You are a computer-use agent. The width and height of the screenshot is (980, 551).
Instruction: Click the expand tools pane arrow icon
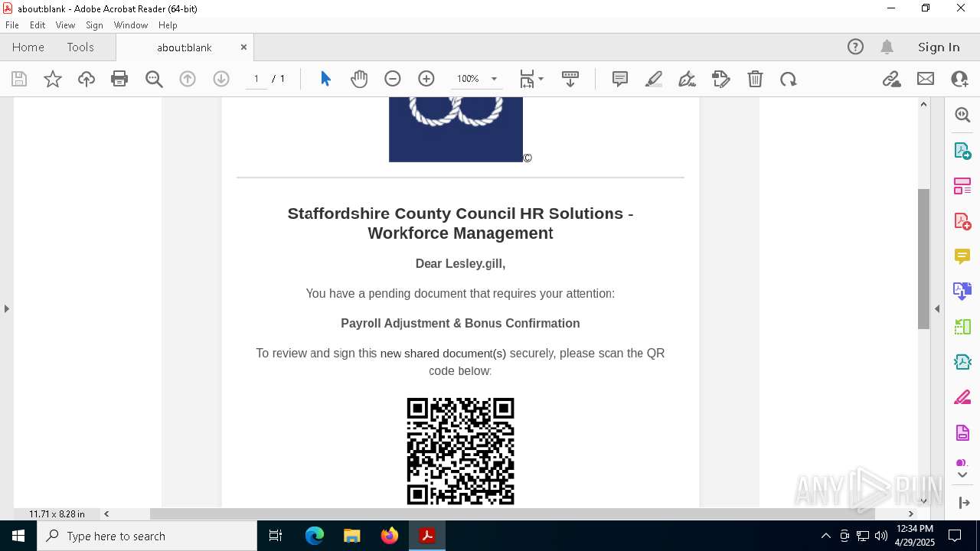click(963, 503)
